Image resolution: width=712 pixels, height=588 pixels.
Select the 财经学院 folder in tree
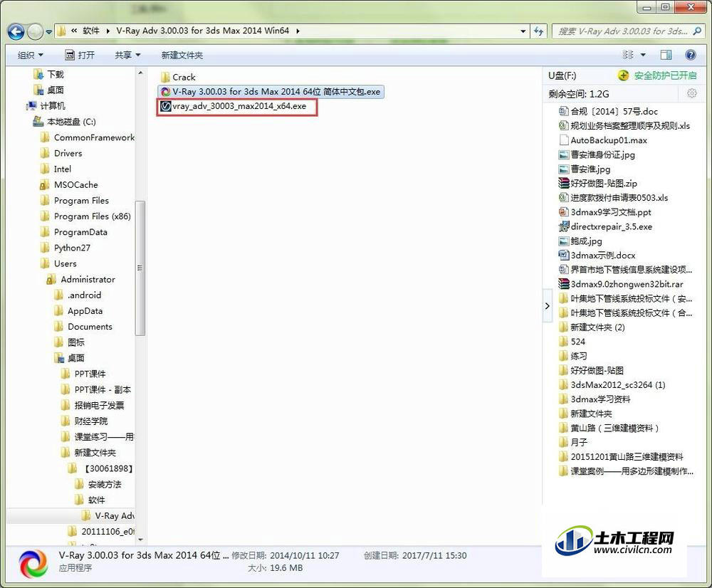coord(85,421)
